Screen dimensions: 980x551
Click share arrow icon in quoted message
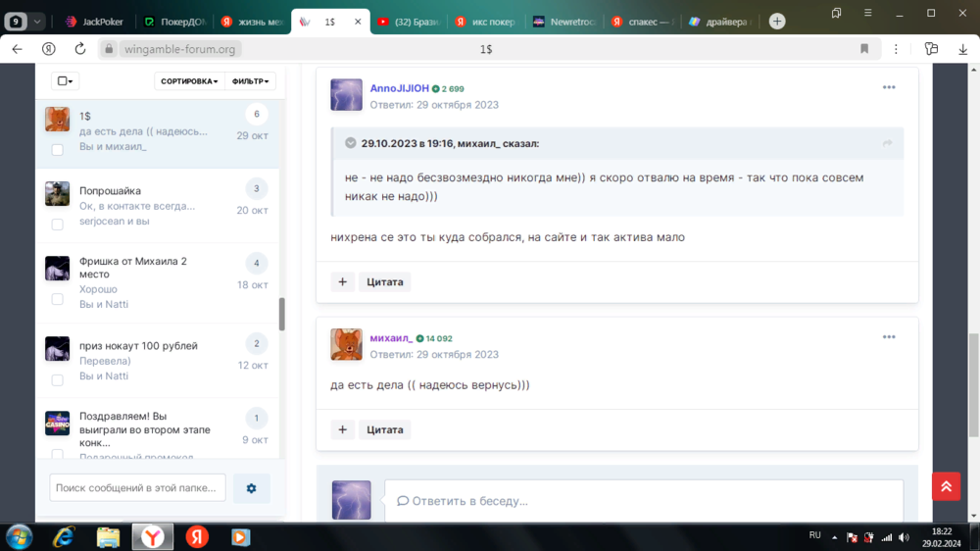tap(887, 143)
